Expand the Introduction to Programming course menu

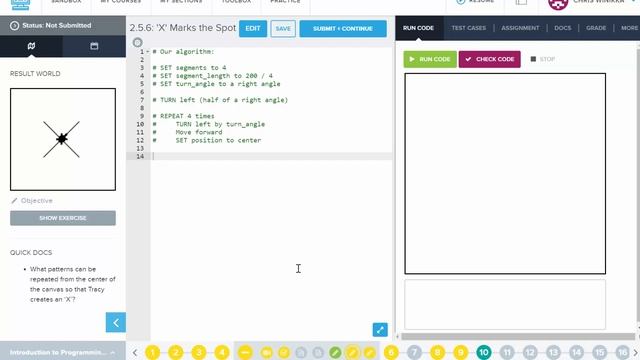coord(62,352)
